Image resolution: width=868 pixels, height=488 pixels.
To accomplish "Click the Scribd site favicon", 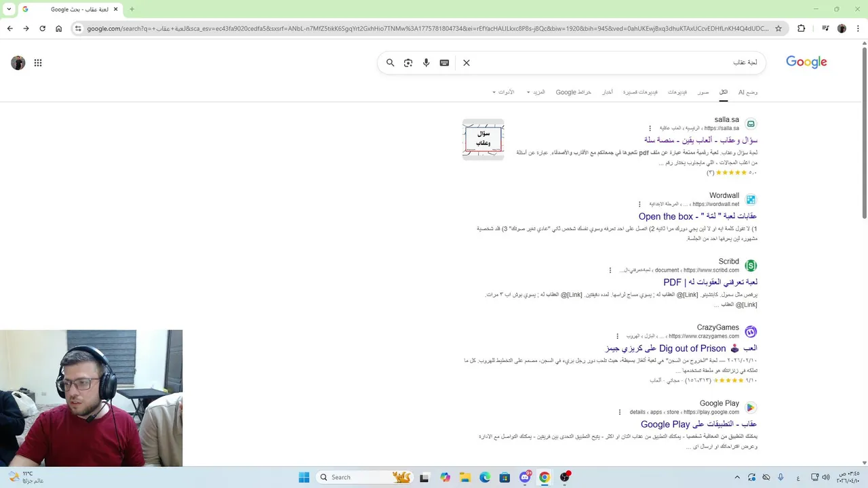I will [x=751, y=266].
